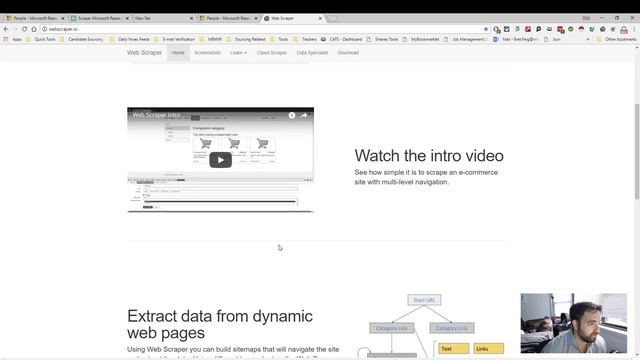
Task: Open Cloud Scraper in the site navigation
Action: (x=271, y=53)
